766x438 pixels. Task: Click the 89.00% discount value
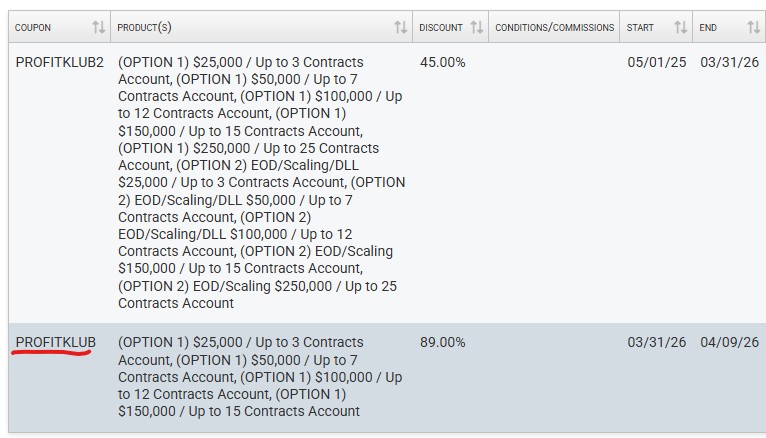[442, 342]
